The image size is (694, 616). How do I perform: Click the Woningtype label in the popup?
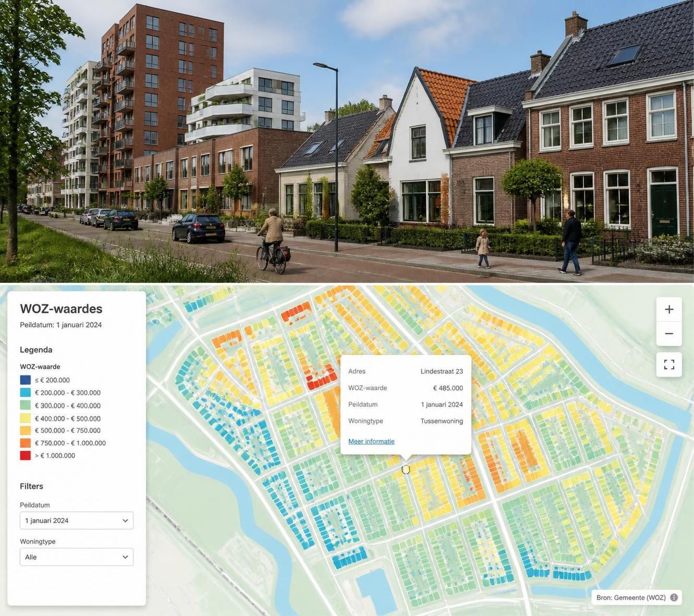pyautogui.click(x=366, y=421)
